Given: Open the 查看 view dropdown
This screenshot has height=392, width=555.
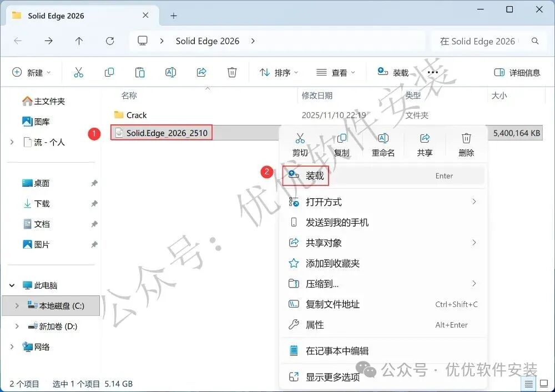Looking at the screenshot, I should coord(336,73).
